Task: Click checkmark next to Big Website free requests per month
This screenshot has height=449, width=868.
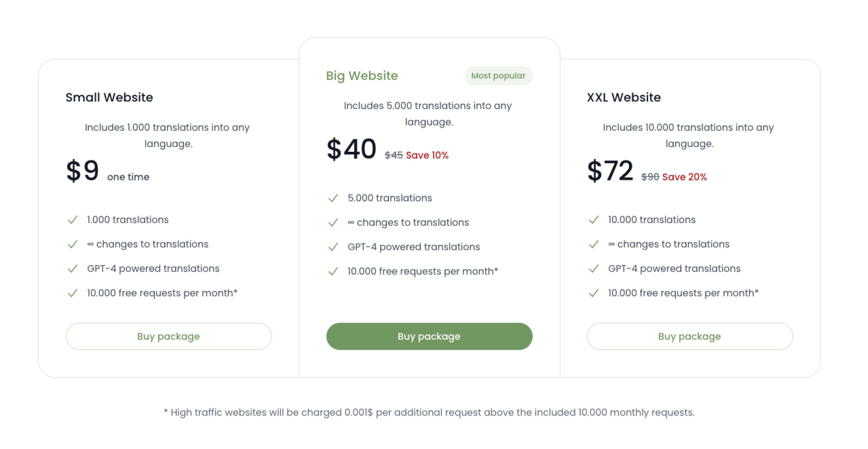Action: (333, 271)
